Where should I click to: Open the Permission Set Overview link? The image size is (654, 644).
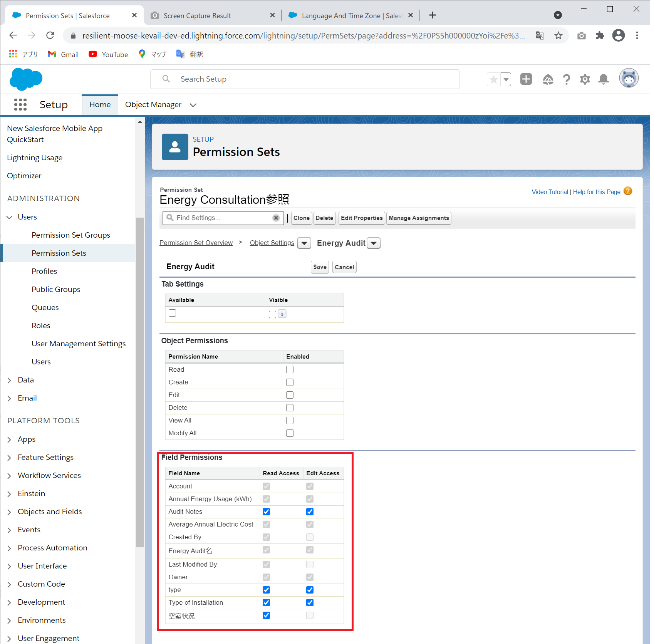pos(196,243)
